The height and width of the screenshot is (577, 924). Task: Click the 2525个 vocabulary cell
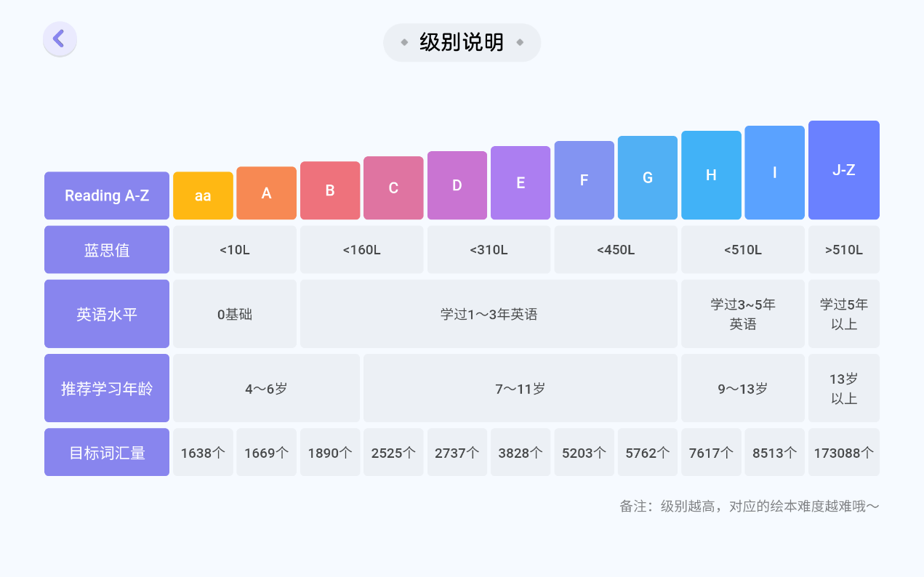393,452
